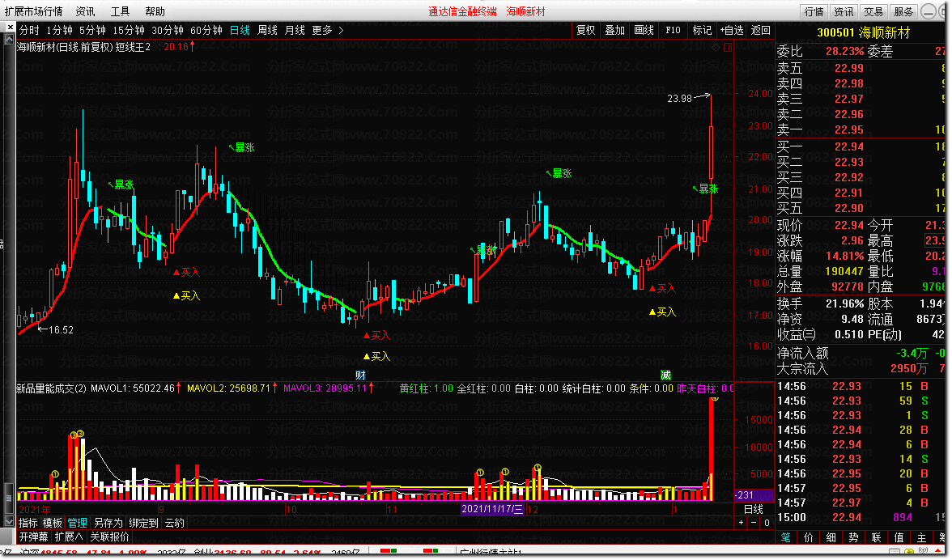952x560 pixels.
Task: Click the 关联报价 button
Action: click(109, 537)
